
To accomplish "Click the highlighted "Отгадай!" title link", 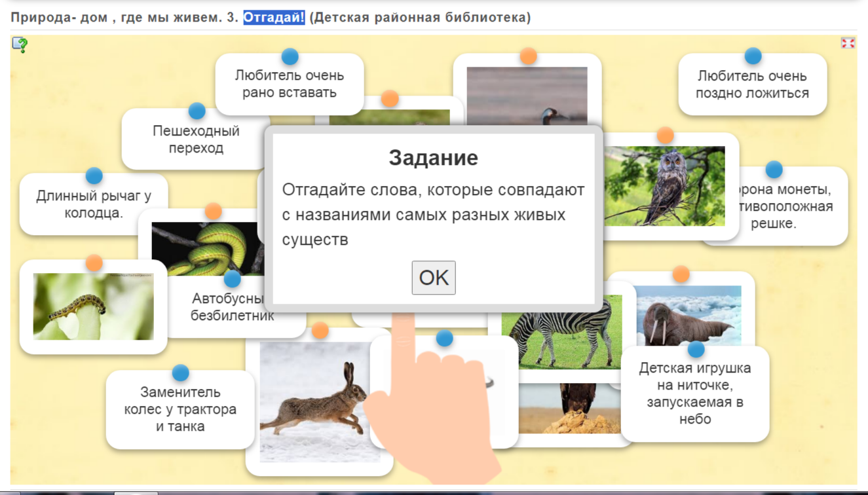I will [274, 18].
